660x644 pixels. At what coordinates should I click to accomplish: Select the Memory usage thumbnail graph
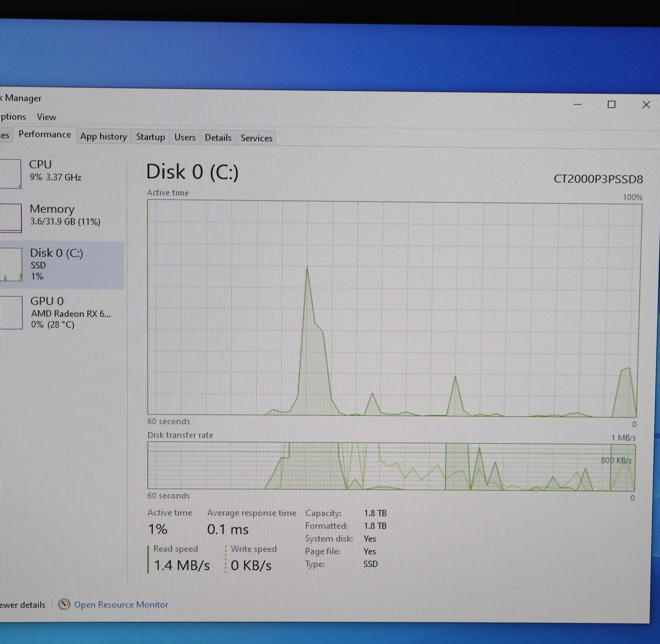click(x=11, y=218)
